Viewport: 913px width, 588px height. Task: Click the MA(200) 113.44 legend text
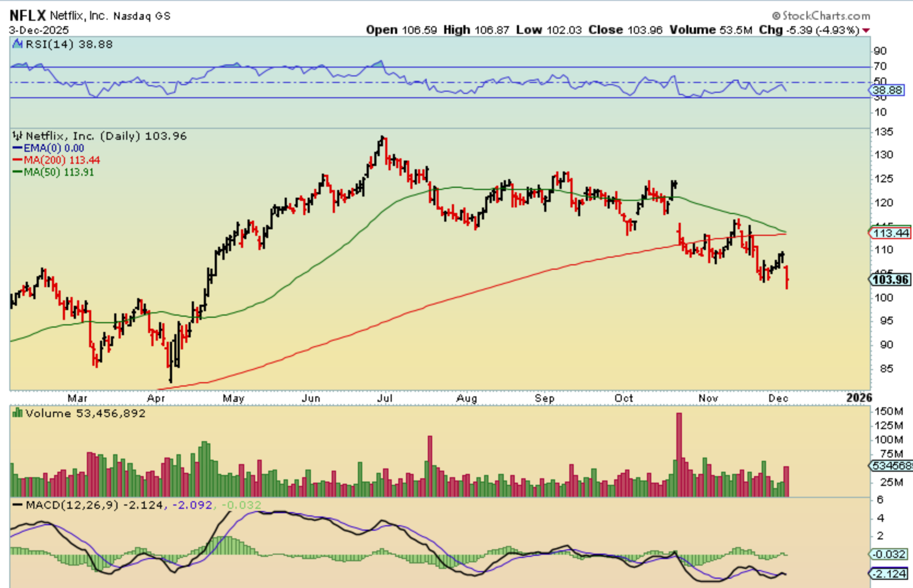pyautogui.click(x=62, y=161)
